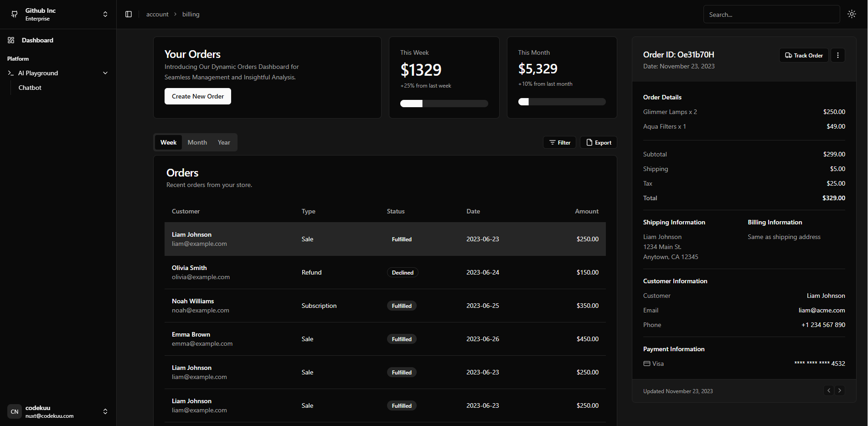Click Fulfilled badge in Noah Williams row

(x=402, y=306)
